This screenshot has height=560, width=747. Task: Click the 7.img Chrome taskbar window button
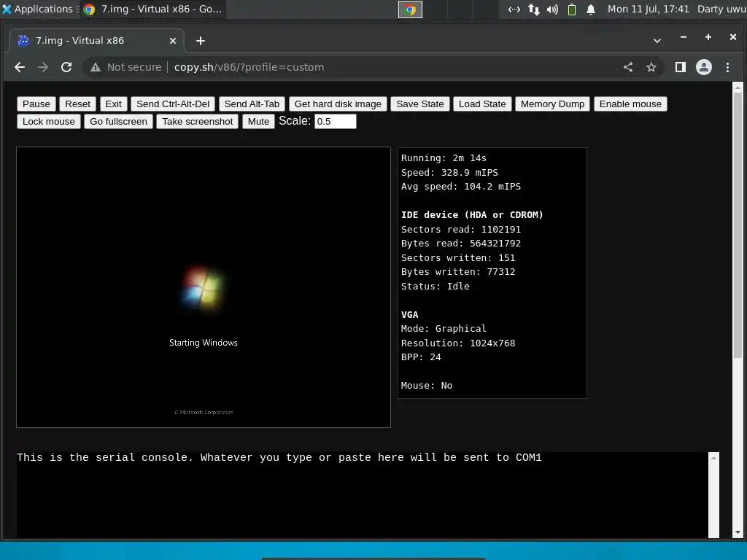(152, 9)
